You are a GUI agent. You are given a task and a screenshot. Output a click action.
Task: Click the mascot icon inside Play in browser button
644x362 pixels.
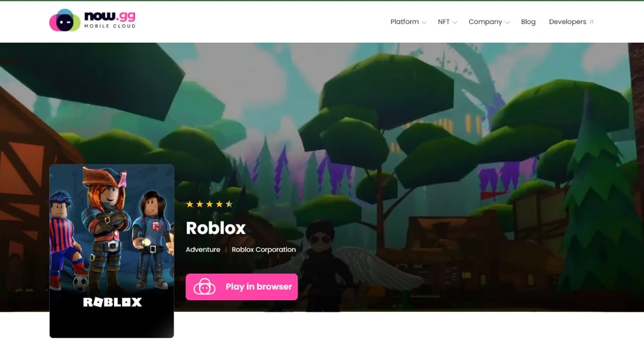click(204, 287)
